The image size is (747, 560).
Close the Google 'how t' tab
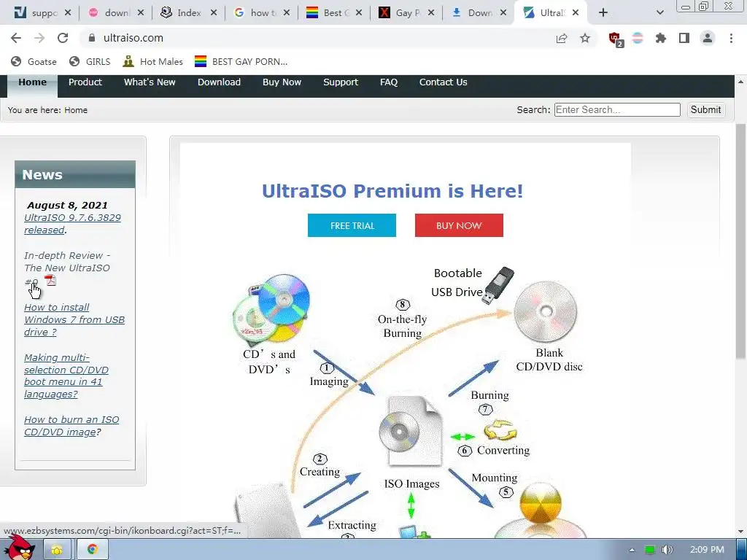[x=286, y=13]
